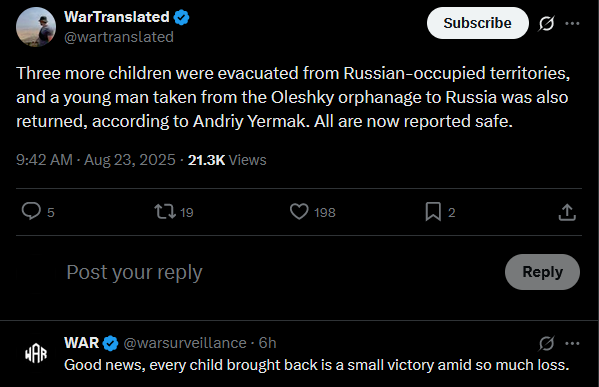Open the WAR account avatar
Screen dimensions: 599x387
pos(36,354)
